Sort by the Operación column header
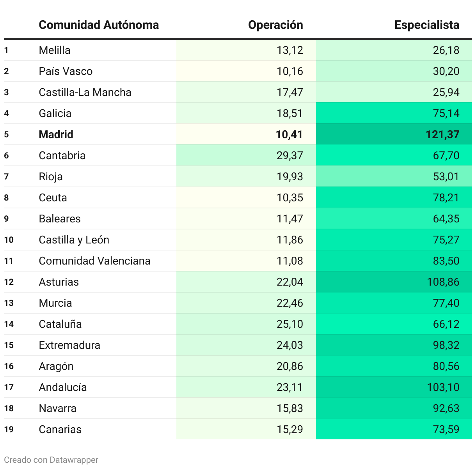The image size is (476, 469). pos(275,25)
